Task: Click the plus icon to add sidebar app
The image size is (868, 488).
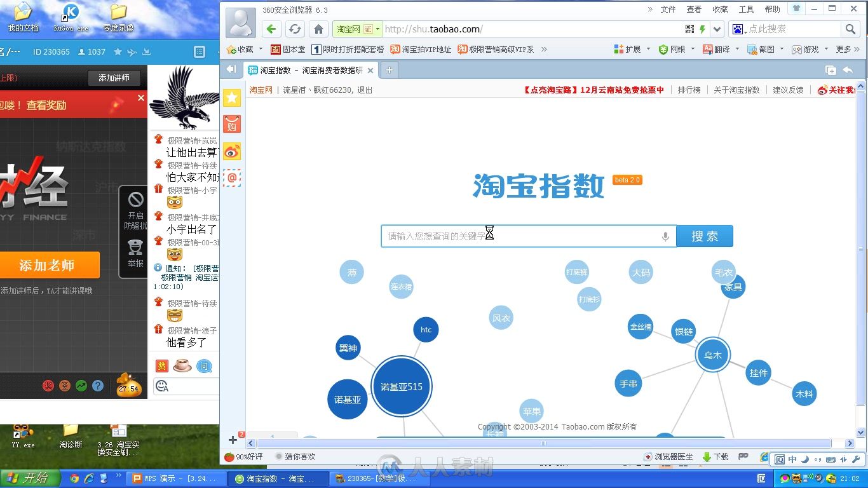Action: click(x=233, y=440)
